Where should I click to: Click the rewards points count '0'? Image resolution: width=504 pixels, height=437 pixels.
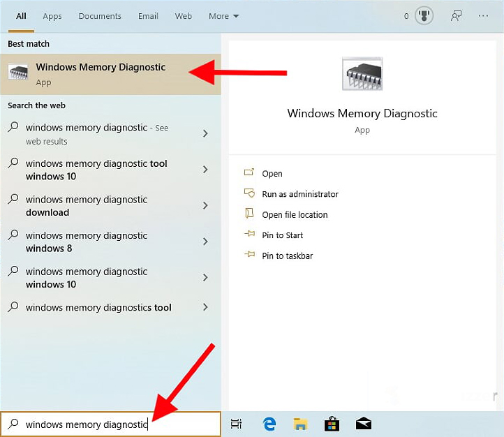point(406,16)
